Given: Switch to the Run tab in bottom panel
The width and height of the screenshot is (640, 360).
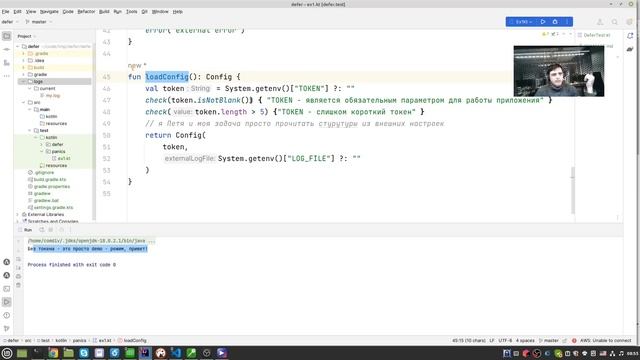Looking at the screenshot, I should [27, 230].
